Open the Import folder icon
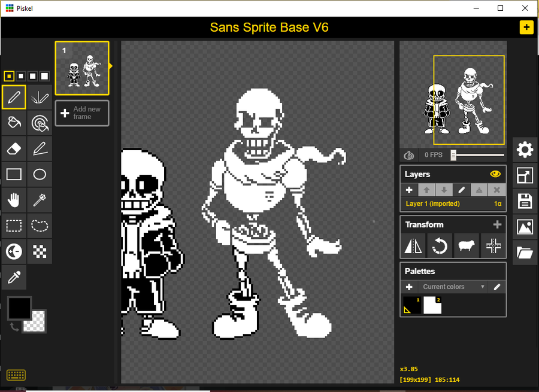This screenshot has width=539, height=392. point(525,253)
